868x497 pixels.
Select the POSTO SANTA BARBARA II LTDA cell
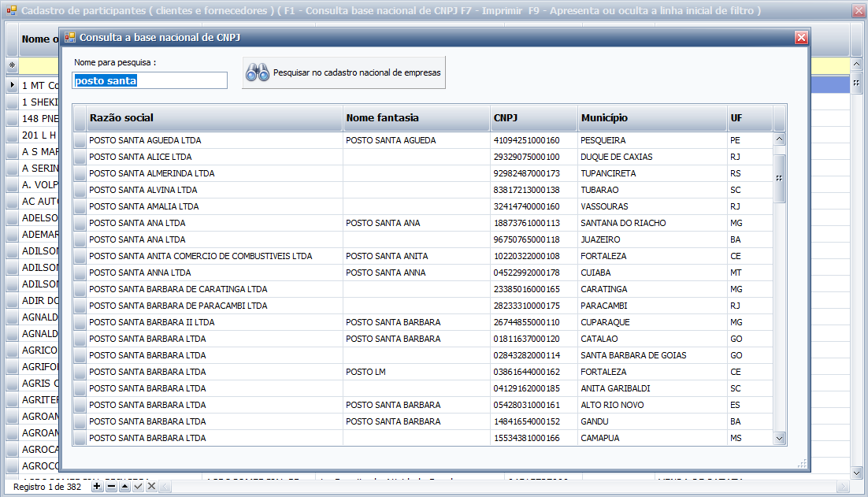coord(215,323)
